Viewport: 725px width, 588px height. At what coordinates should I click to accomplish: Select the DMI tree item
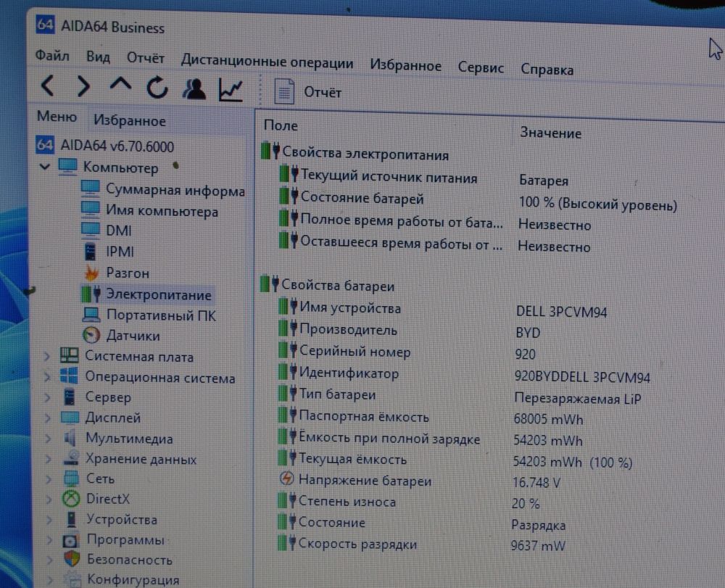(x=107, y=230)
